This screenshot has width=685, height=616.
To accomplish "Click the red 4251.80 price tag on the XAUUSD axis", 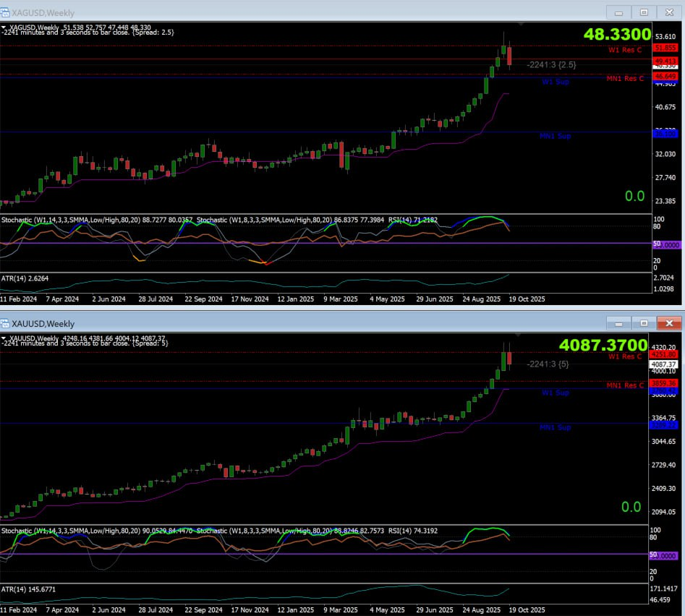I will (x=663, y=354).
